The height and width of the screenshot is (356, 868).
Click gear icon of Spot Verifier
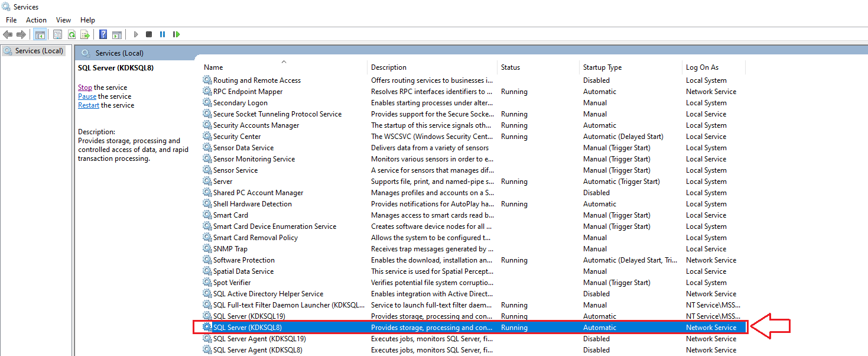coord(207,282)
